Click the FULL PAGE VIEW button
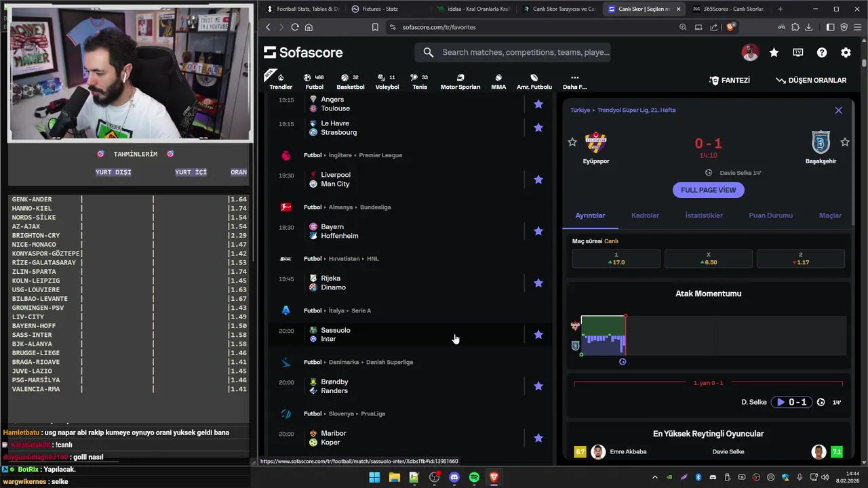The width and height of the screenshot is (868, 488). [x=709, y=190]
